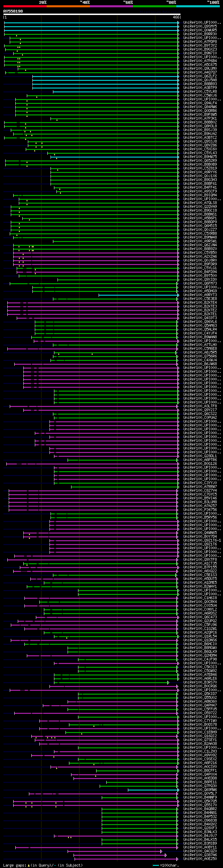Open hit UniRef100_B4J9J7
The height and width of the screenshot is (868, 223).
pos(200,836)
